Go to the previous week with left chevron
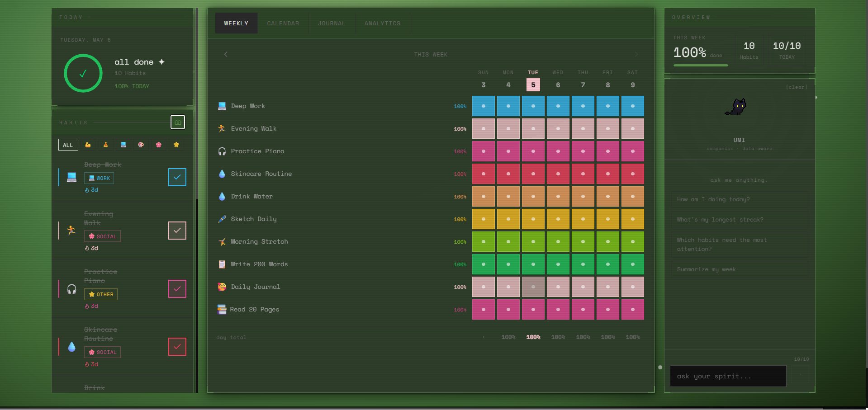868x410 pixels. point(226,54)
